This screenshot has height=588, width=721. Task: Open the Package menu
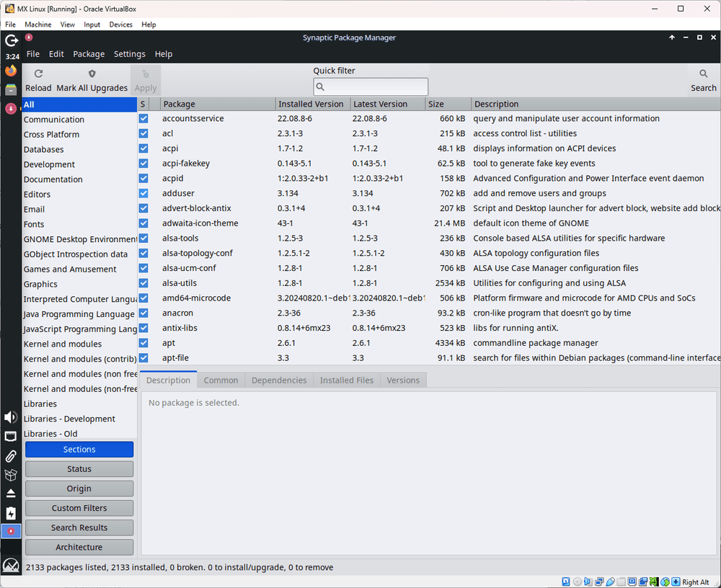89,54
